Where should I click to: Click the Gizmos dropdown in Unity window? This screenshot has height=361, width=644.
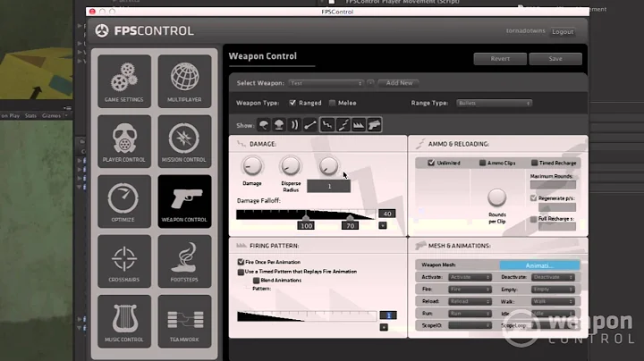pos(54,115)
